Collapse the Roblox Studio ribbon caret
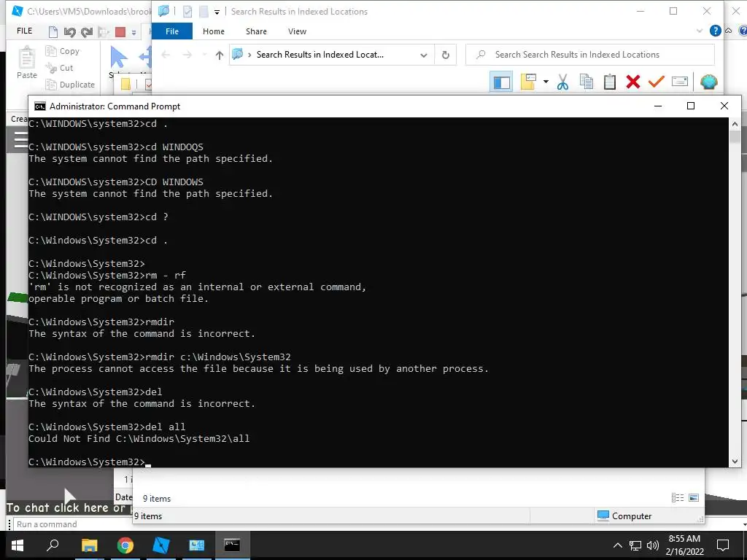This screenshot has width=747, height=560. click(729, 31)
